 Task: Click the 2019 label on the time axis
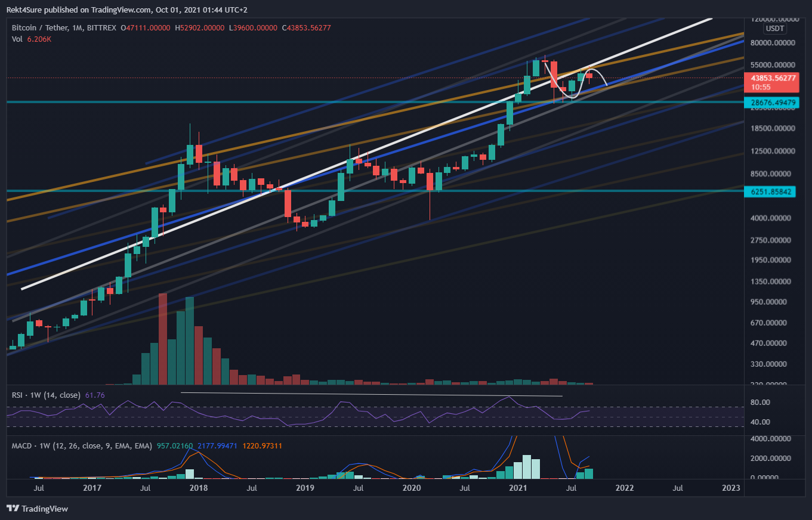coord(305,488)
